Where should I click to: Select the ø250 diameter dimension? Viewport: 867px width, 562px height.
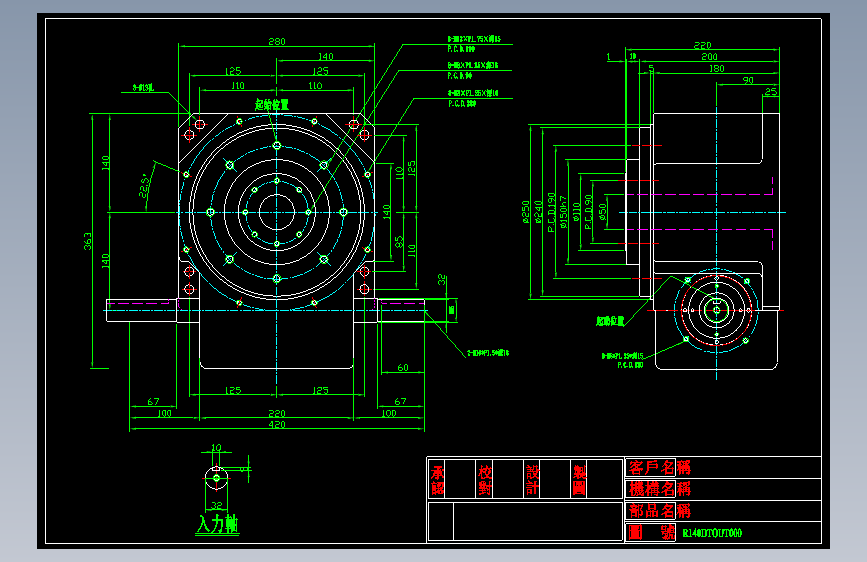pyautogui.click(x=525, y=212)
